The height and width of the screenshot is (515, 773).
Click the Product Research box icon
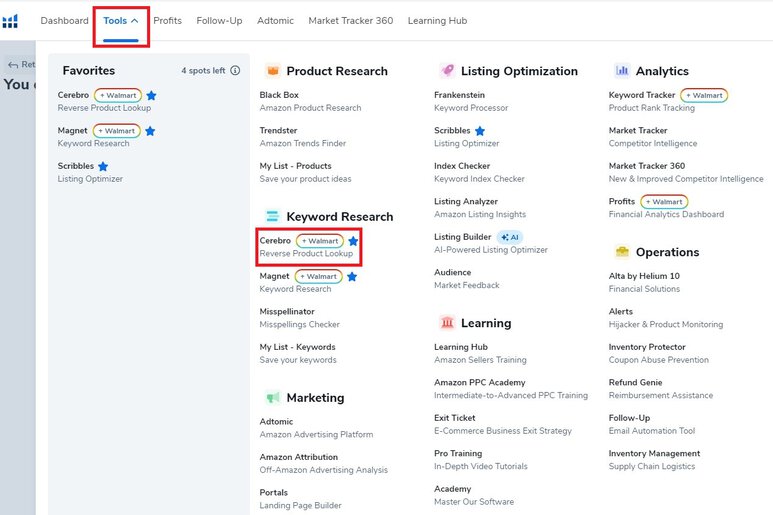(x=272, y=71)
